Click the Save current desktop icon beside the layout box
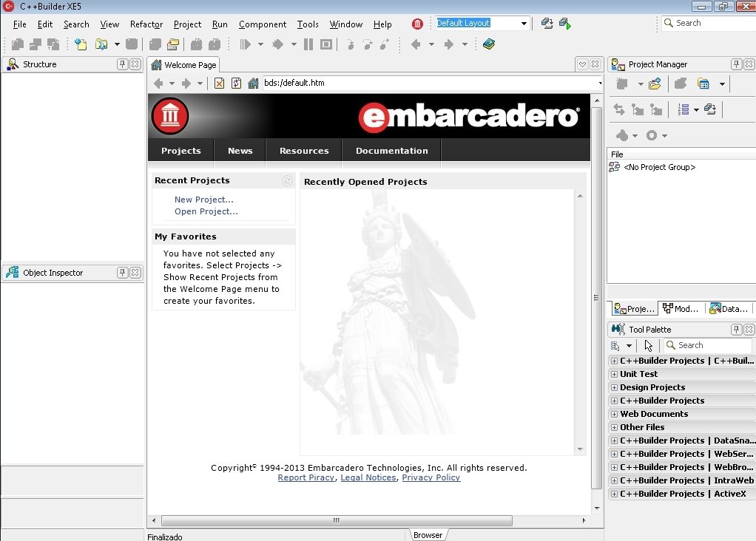This screenshot has height=541, width=756. [547, 23]
